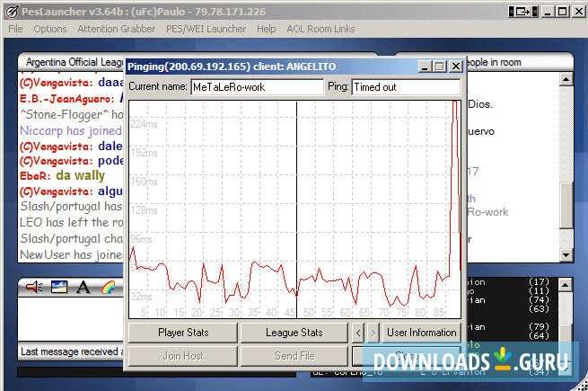
Task: Open the File menu
Action: pos(15,29)
